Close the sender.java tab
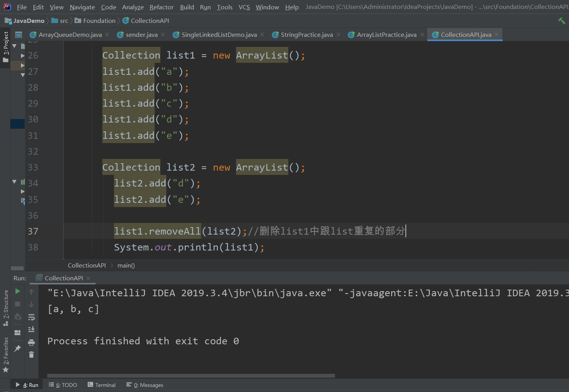 click(x=163, y=35)
